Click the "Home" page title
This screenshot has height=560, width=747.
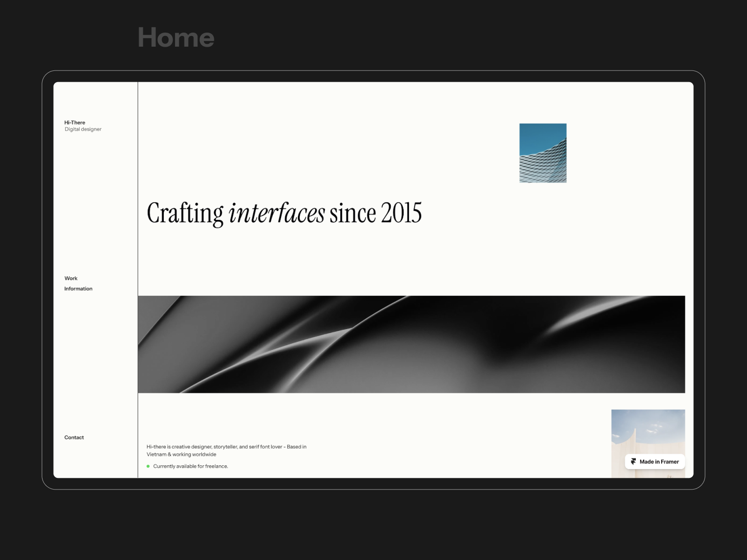pos(176,37)
